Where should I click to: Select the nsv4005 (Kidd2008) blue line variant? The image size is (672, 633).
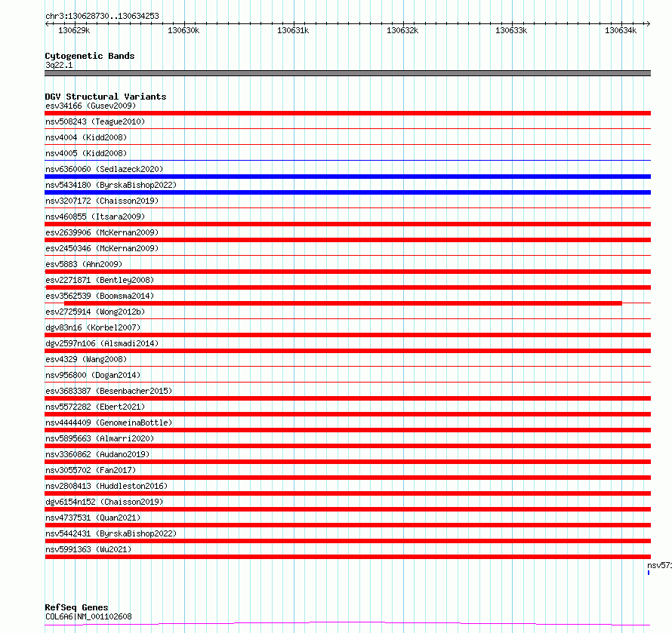pos(347,160)
